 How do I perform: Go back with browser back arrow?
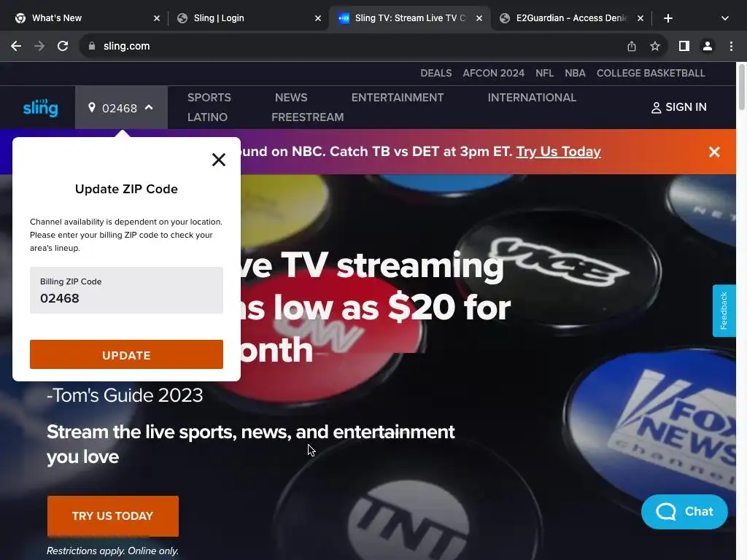click(x=16, y=46)
